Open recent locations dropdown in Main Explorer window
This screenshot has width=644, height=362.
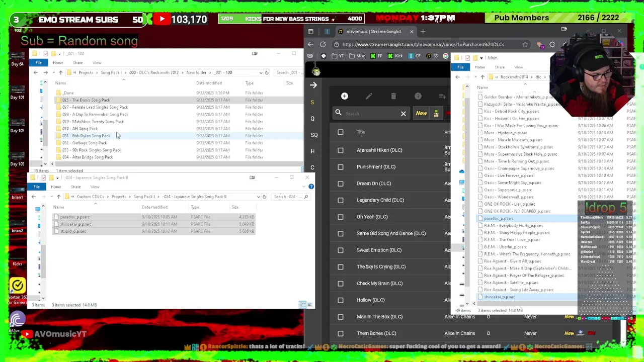tap(475, 77)
